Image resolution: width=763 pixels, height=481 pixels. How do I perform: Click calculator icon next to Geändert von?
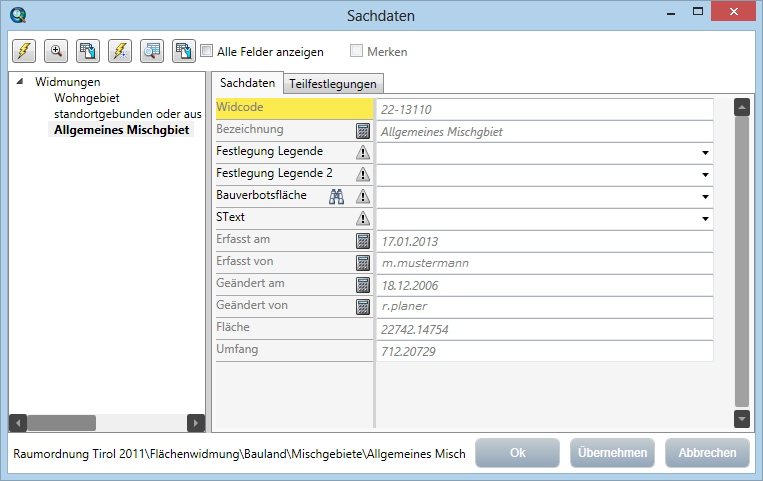click(363, 307)
